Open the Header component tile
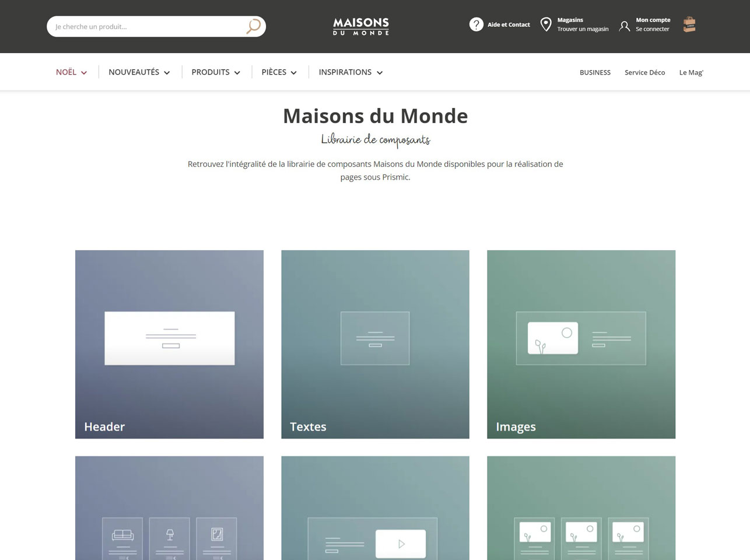The height and width of the screenshot is (560, 750). pyautogui.click(x=169, y=344)
